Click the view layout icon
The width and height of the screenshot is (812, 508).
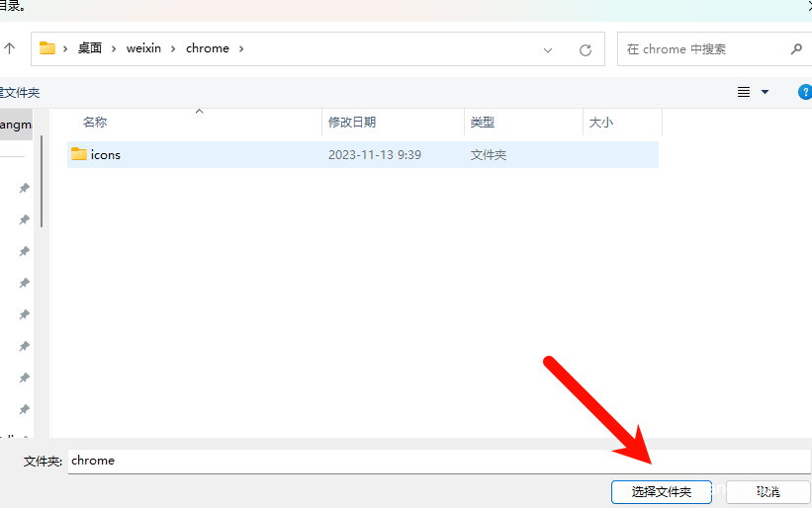point(744,92)
